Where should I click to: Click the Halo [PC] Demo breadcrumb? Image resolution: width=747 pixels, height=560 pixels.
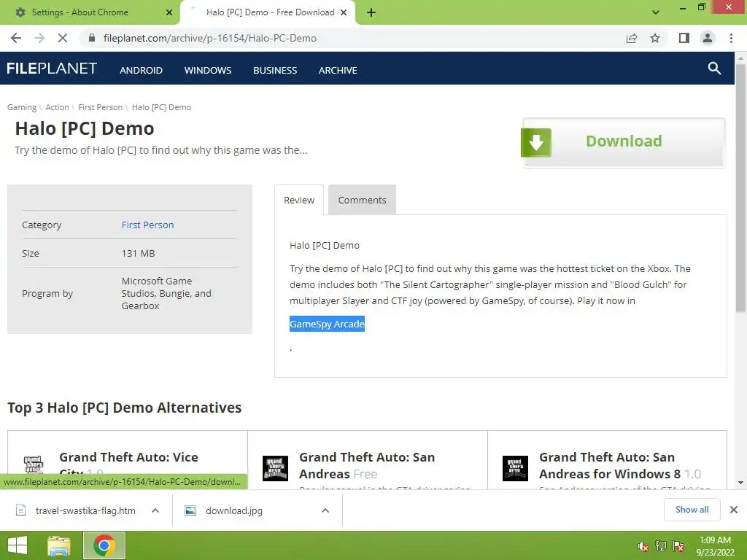click(161, 107)
